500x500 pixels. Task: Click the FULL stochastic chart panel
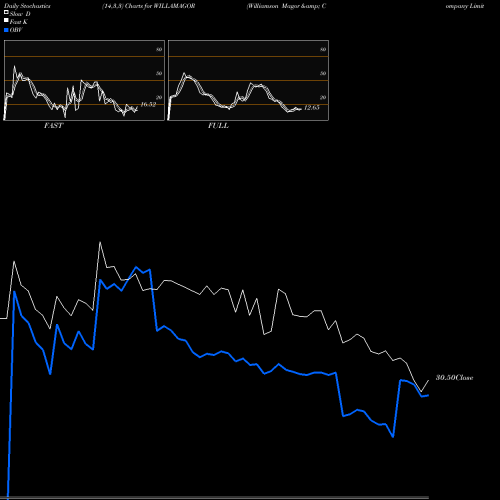coord(248,80)
